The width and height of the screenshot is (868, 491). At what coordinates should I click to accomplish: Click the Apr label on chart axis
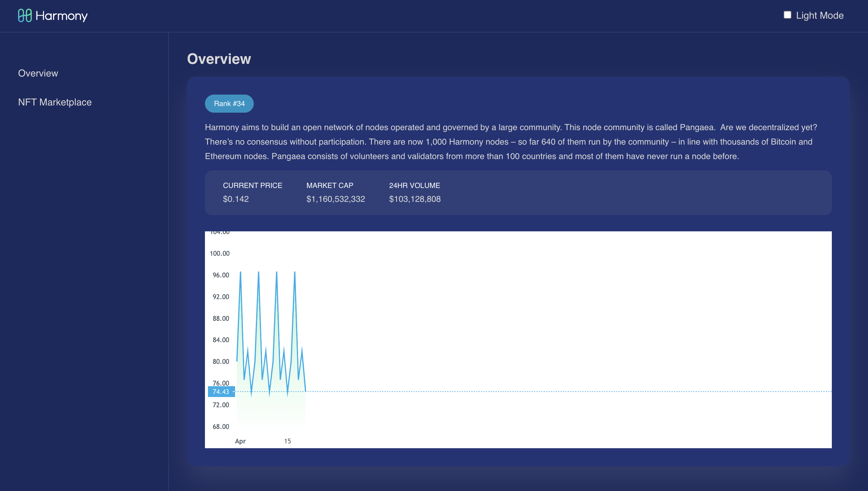[240, 441]
